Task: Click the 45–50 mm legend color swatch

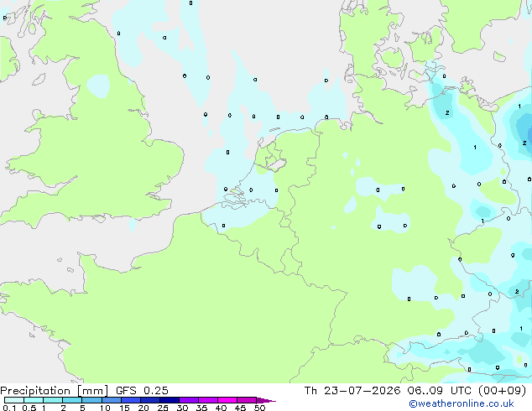Action: [247, 400]
